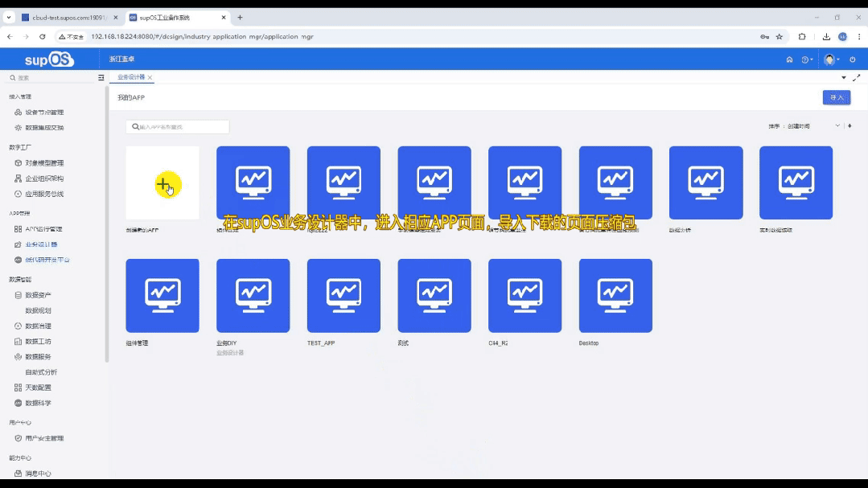Open the browser tab search chevron
The image size is (868, 488).
coord(9,18)
